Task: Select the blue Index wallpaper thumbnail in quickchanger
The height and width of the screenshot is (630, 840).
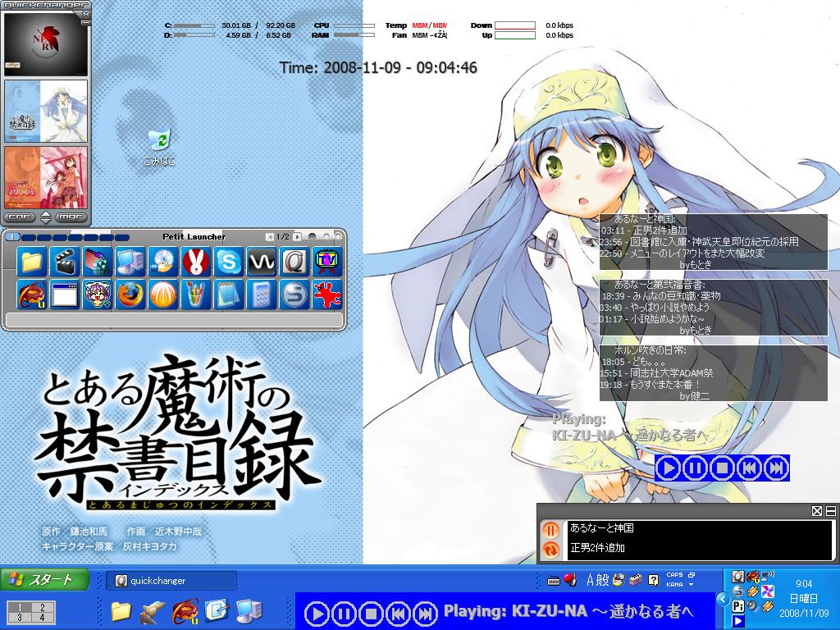Action: tap(46, 112)
